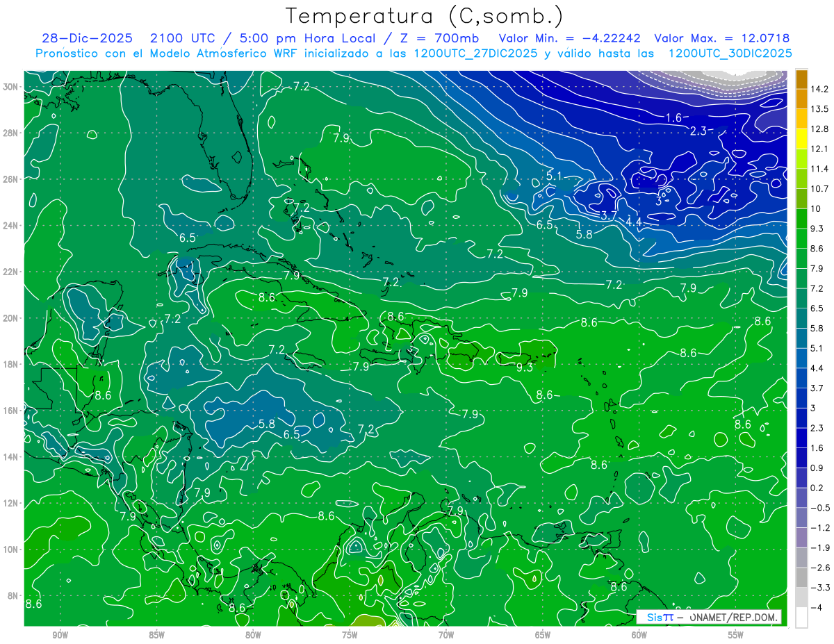Click the 12.8 colorbar scale value

pos(819,129)
